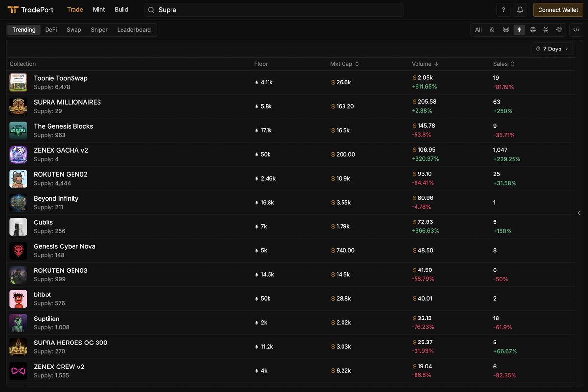This screenshot has width=588, height=392.
Task: Click the Supra search field
Action: coord(274,10)
